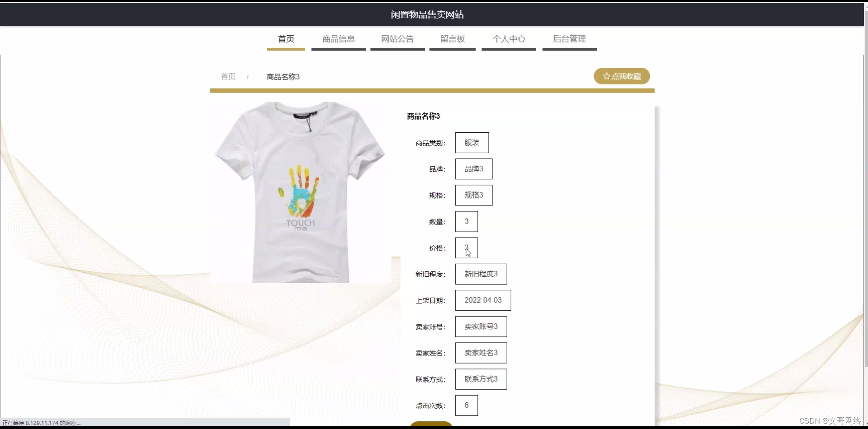868x429 pixels.
Task: Select the 服装 category field
Action: [472, 142]
